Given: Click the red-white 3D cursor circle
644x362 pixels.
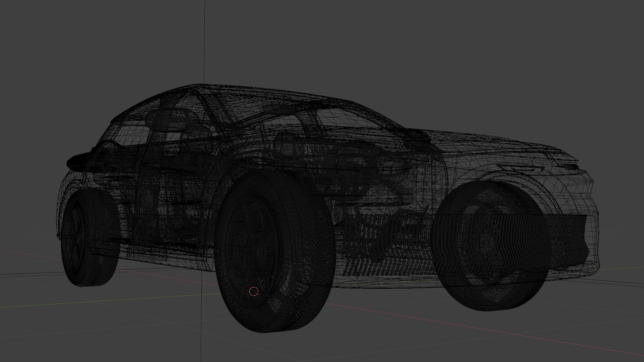Looking at the screenshot, I should pos(254,292).
